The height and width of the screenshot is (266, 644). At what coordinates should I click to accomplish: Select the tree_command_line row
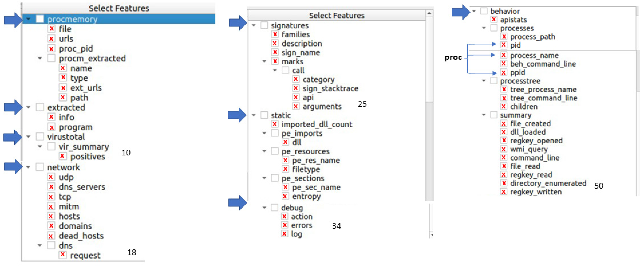544,98
